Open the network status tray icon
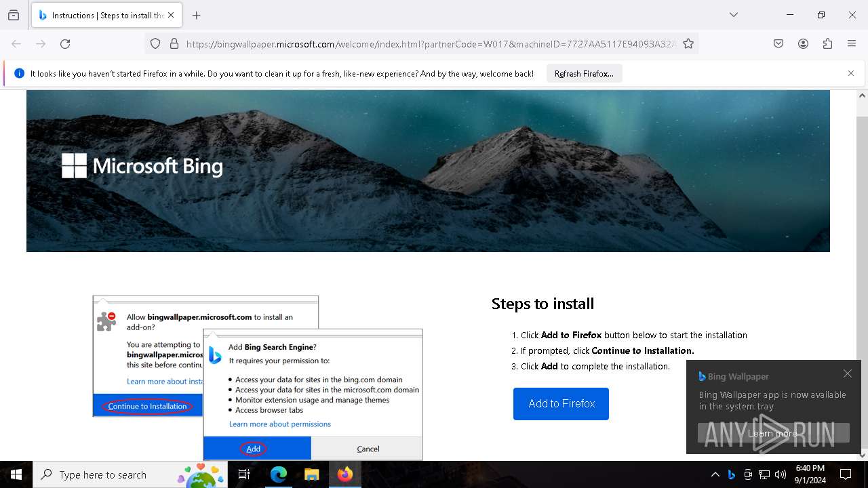 pos(764,474)
